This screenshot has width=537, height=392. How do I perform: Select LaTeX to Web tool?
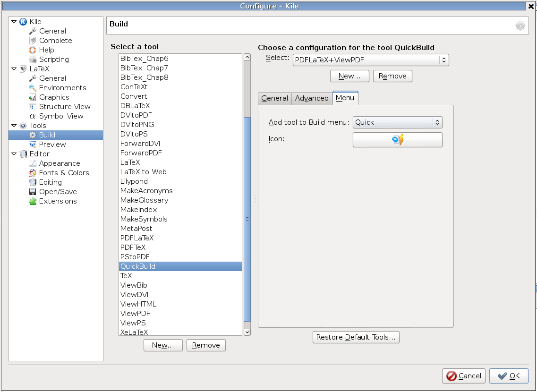[x=180, y=172]
